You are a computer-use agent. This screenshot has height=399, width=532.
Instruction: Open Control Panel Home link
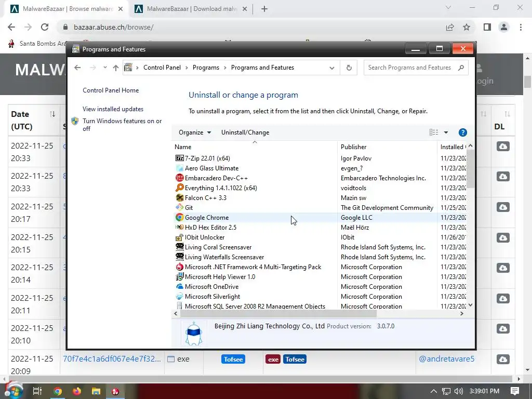point(111,90)
